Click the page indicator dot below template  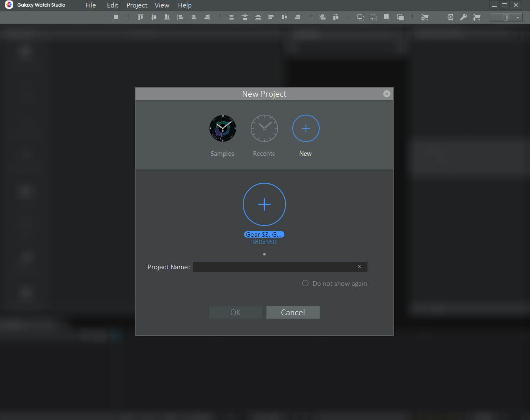tap(264, 254)
